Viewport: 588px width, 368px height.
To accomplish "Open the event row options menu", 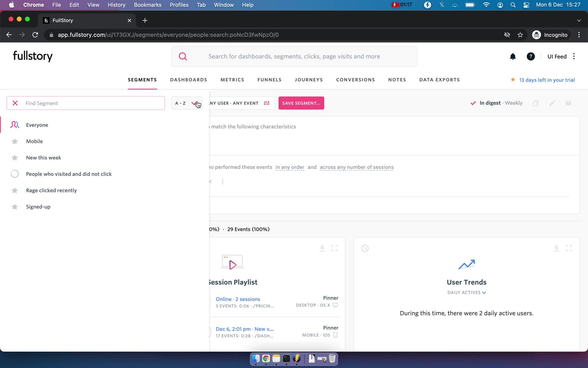I will pyautogui.click(x=223, y=182).
